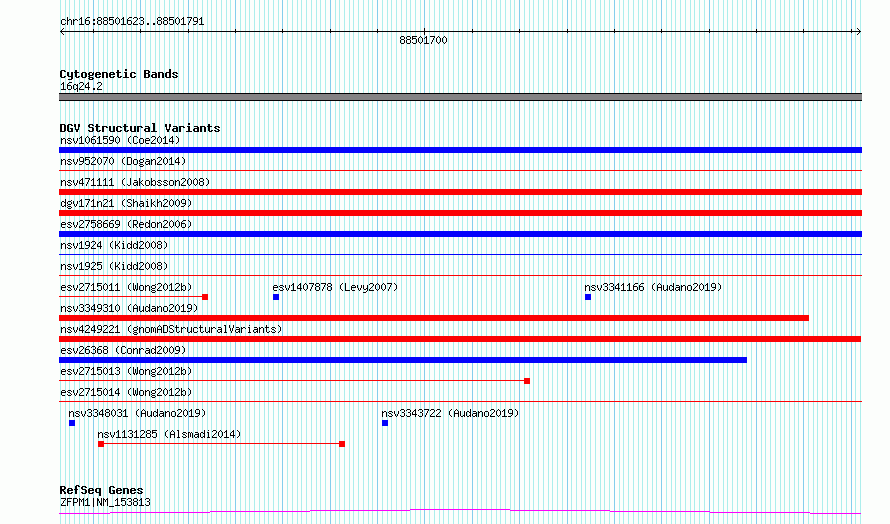The width and height of the screenshot is (890, 524).
Task: Click nsv3348031 (Audano2019) label
Action: (x=137, y=413)
